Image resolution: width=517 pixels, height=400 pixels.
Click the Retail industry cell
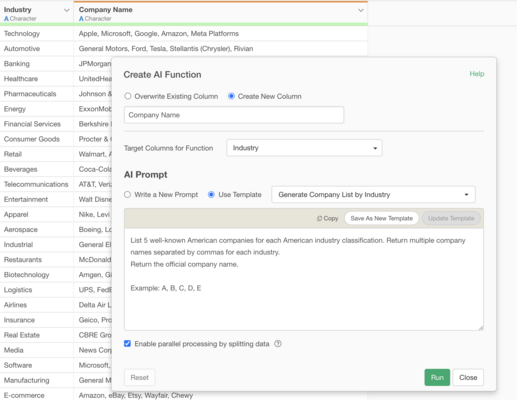pos(37,154)
